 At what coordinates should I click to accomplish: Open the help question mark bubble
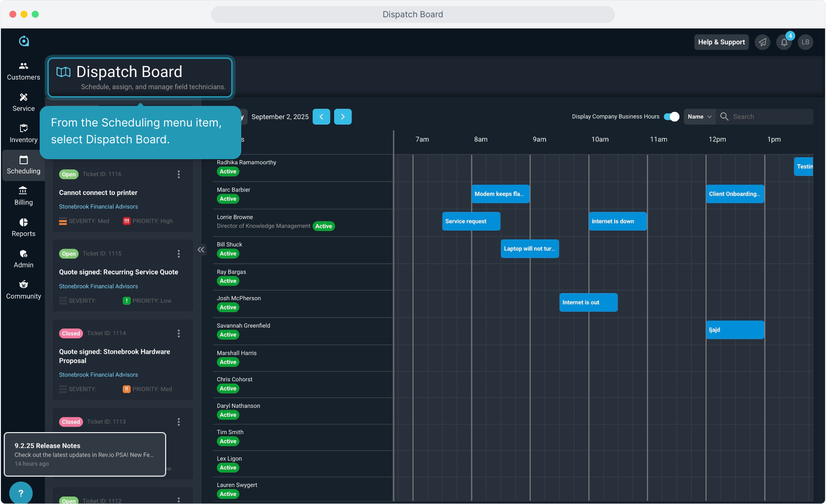pos(21,493)
